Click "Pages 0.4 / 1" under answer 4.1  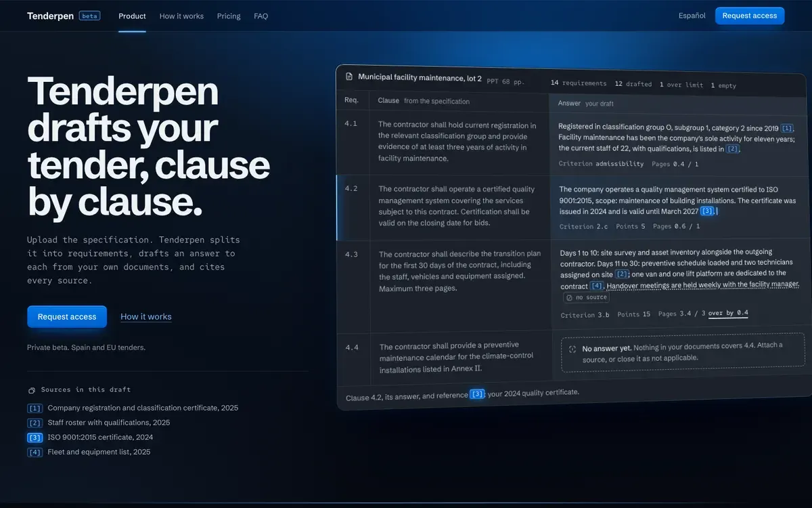675,164
